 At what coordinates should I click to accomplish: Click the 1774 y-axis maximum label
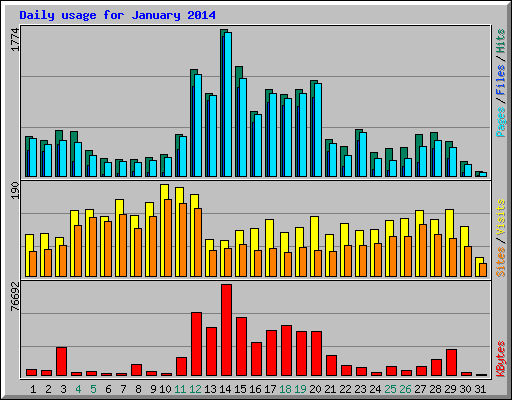15,40
